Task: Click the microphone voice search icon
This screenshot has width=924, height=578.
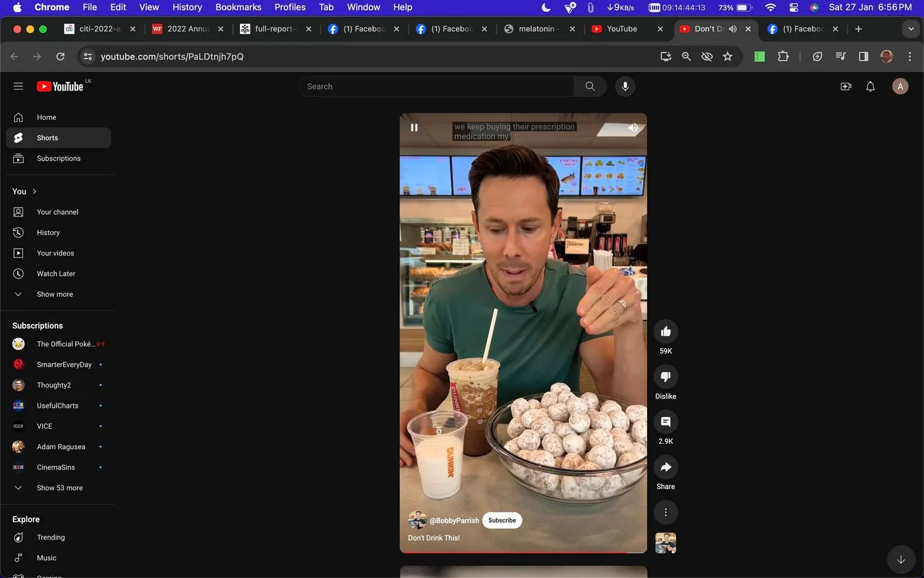Action: pos(625,86)
